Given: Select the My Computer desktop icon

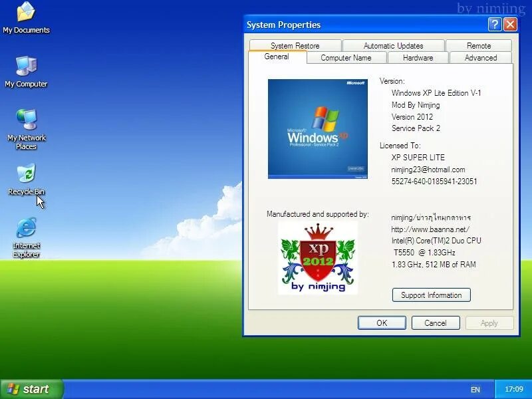Looking at the screenshot, I should click(26, 72).
